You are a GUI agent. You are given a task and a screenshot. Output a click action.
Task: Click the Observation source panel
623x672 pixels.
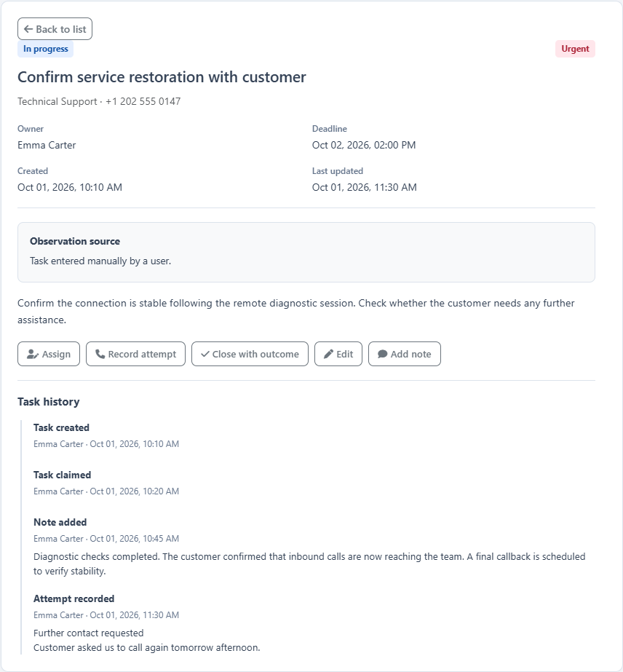tap(306, 252)
